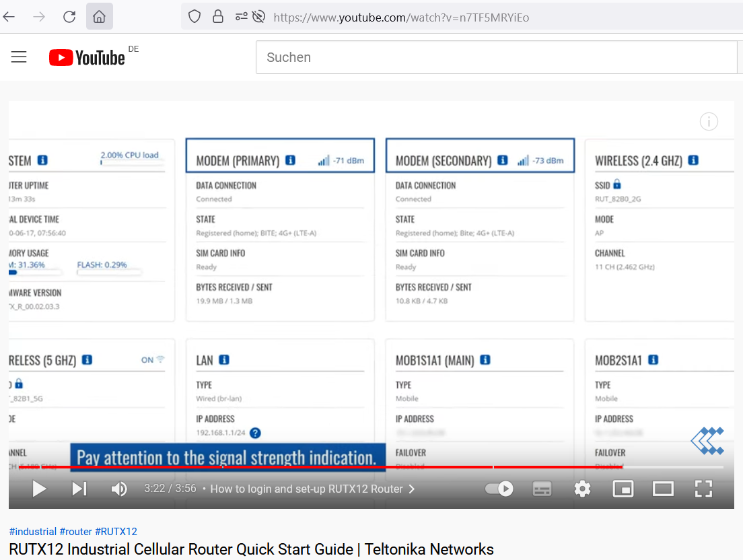Click the RUT_82B0_2G SSID value

pyautogui.click(x=618, y=199)
